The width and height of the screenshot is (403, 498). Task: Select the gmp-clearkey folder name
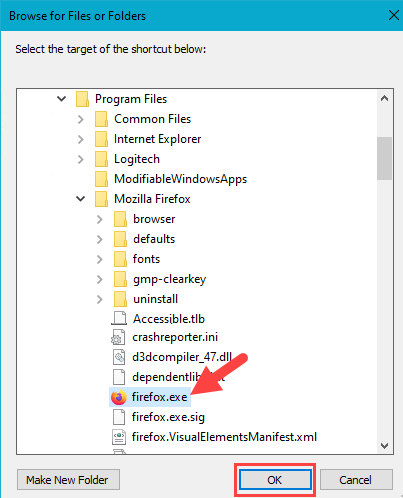(170, 279)
